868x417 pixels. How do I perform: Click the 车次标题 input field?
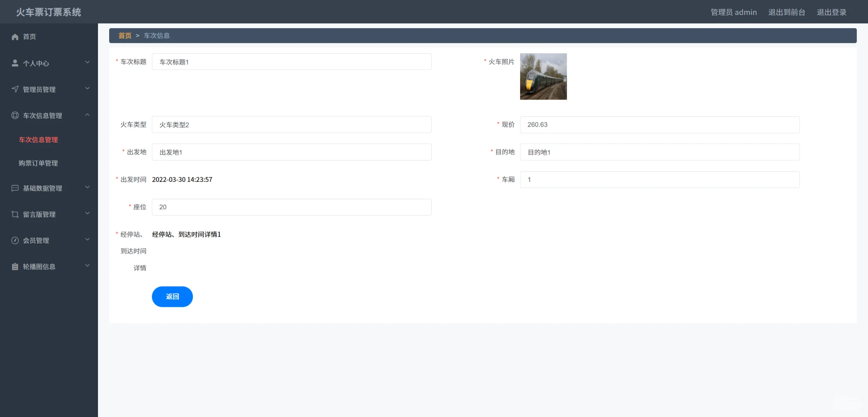click(292, 61)
